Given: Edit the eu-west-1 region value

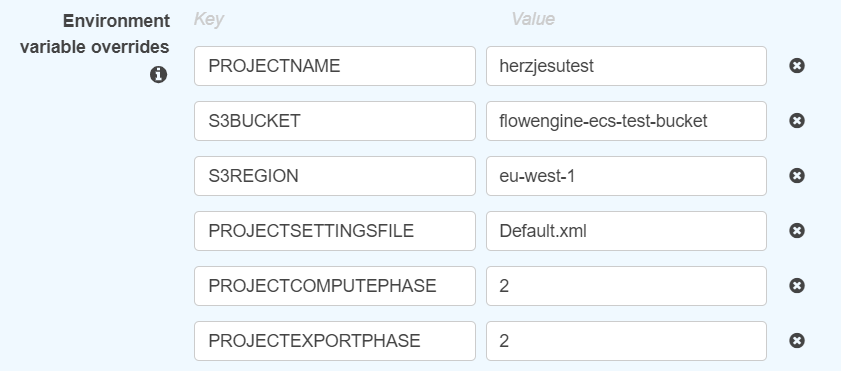Looking at the screenshot, I should pyautogui.click(x=626, y=176).
